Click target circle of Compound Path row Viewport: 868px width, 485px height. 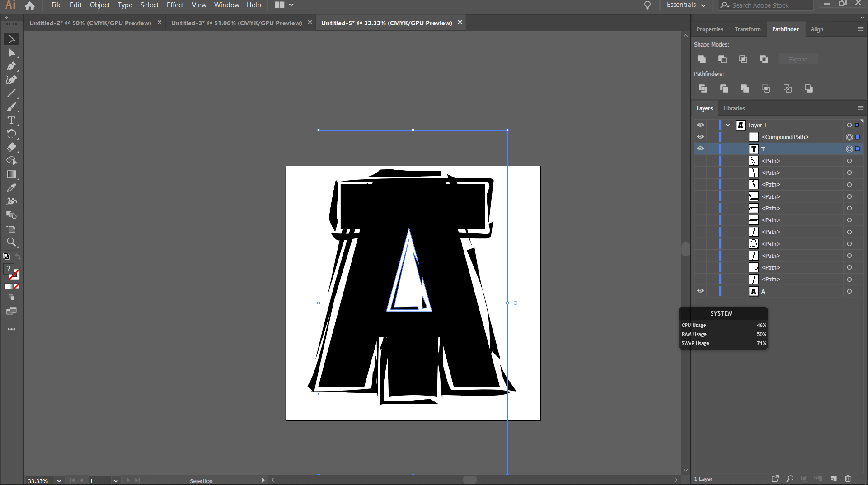point(849,137)
